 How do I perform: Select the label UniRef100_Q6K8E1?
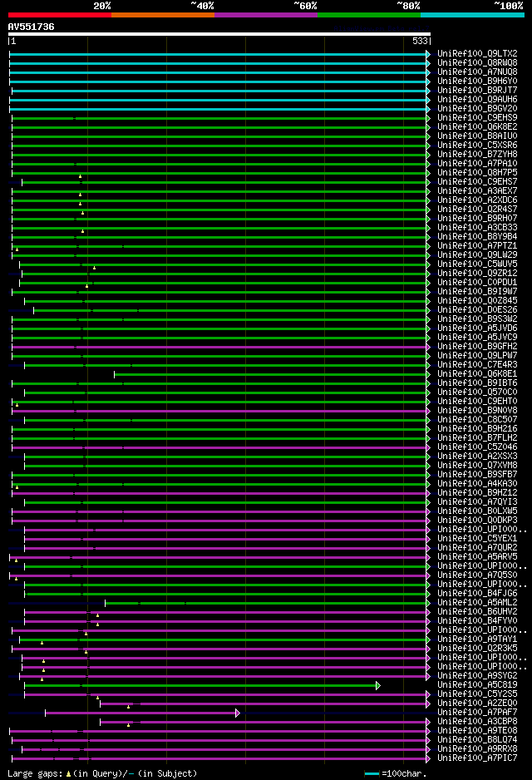[x=477, y=373]
